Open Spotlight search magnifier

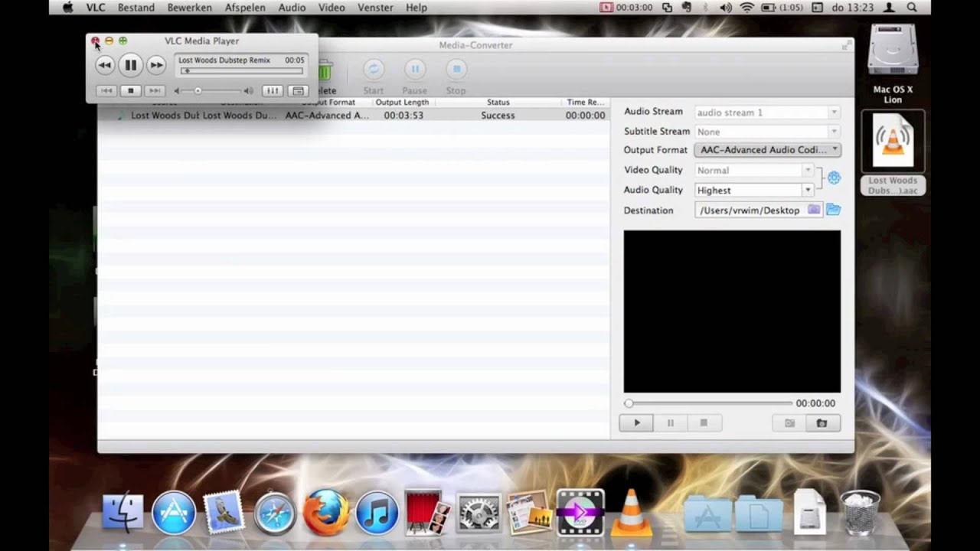912,8
